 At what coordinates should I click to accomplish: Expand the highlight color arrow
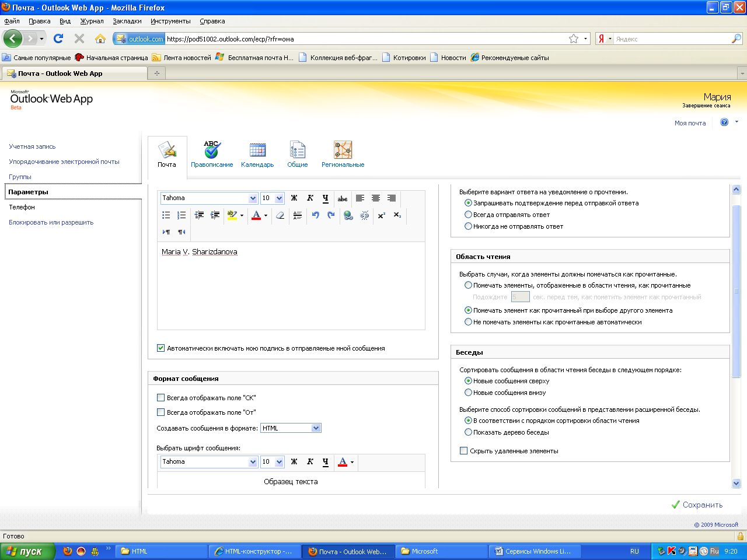[x=242, y=215]
